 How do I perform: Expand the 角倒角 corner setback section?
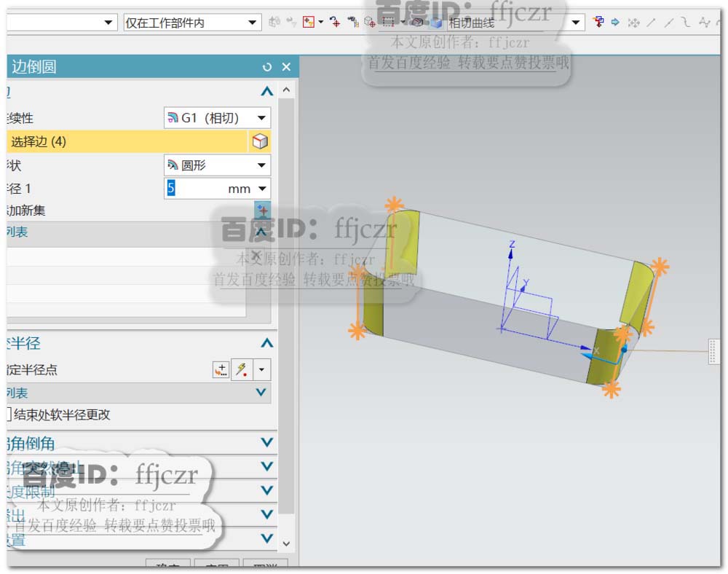coord(267,442)
